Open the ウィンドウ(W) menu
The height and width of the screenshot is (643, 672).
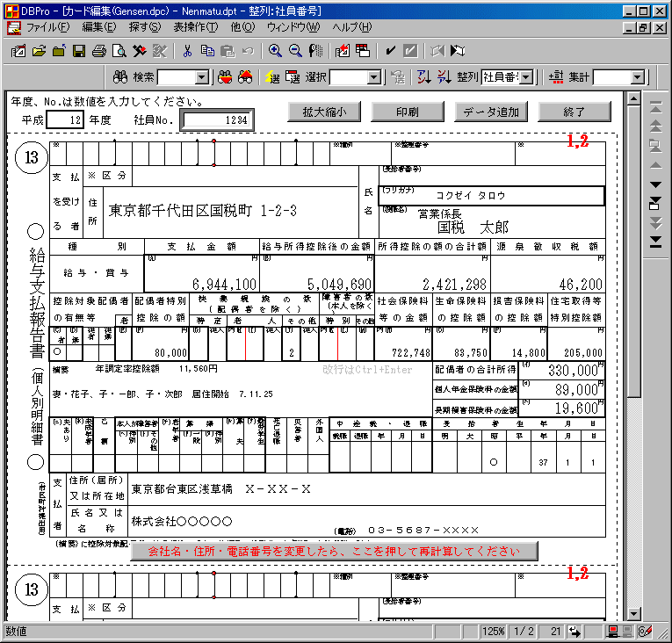pos(293,27)
